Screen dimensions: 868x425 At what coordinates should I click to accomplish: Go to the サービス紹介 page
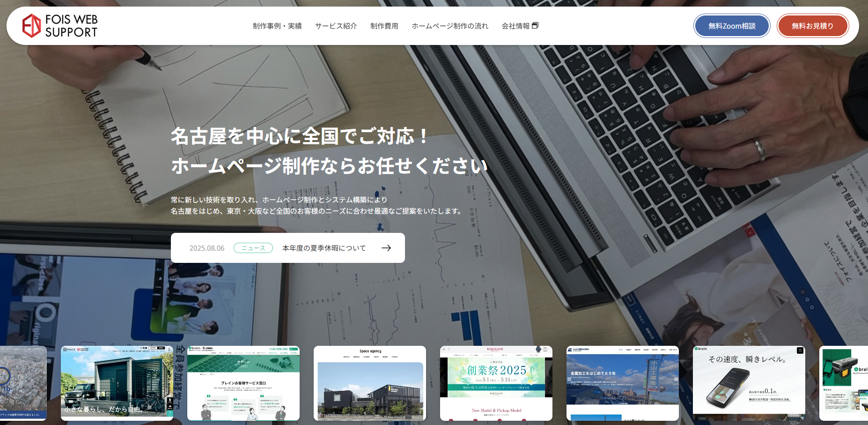[x=336, y=26]
